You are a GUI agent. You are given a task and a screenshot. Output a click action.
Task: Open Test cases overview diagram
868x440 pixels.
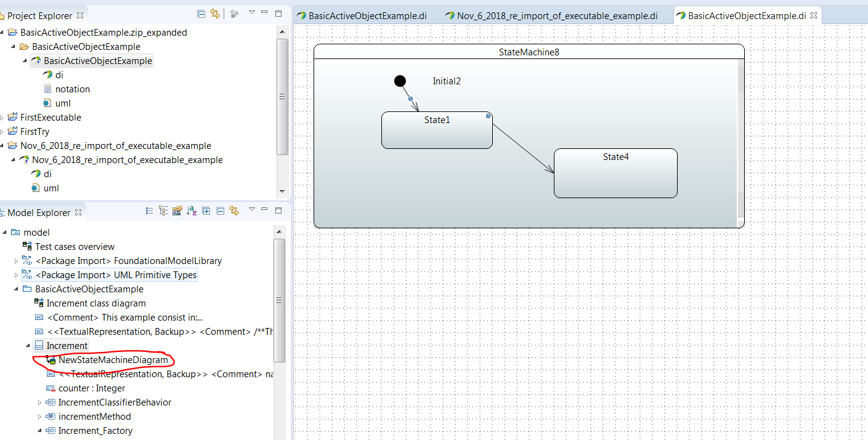coord(75,246)
